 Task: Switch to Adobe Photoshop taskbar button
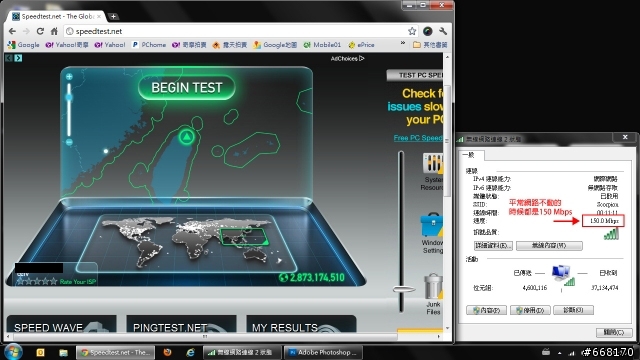[322, 352]
